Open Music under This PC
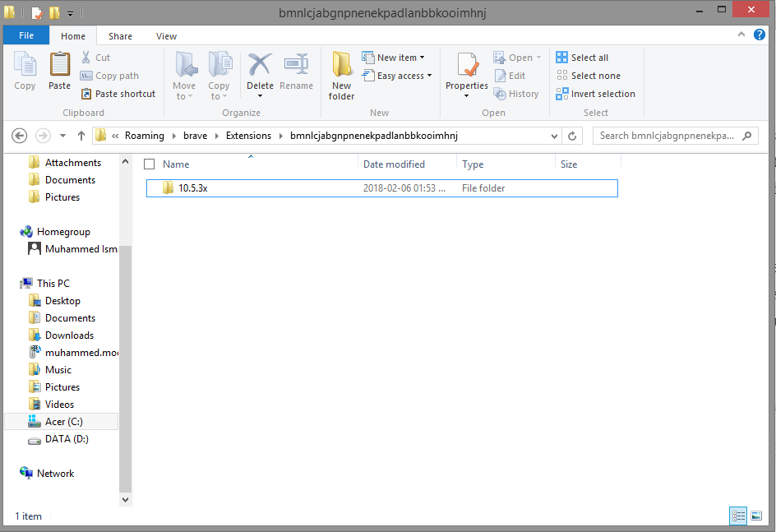 (58, 370)
